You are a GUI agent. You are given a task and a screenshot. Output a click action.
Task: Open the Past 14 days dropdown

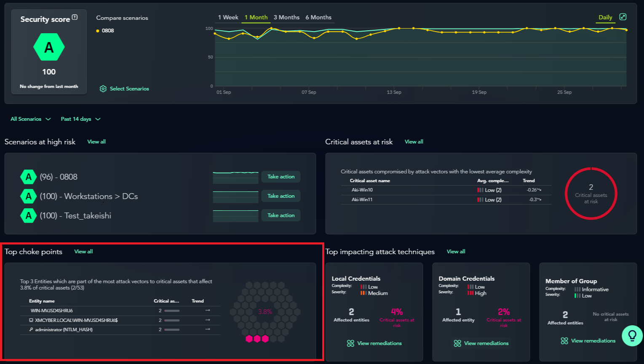tap(81, 119)
